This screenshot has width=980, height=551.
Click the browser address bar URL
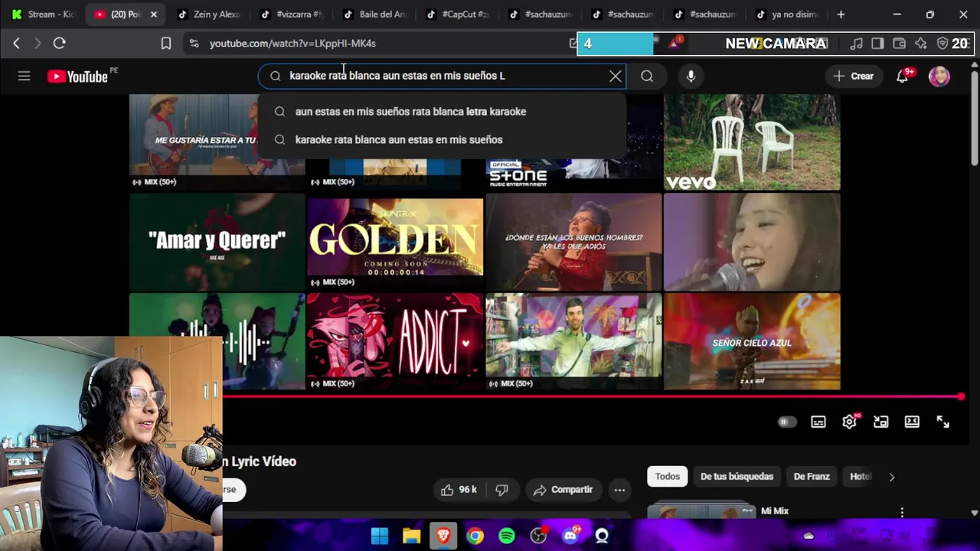pos(292,44)
